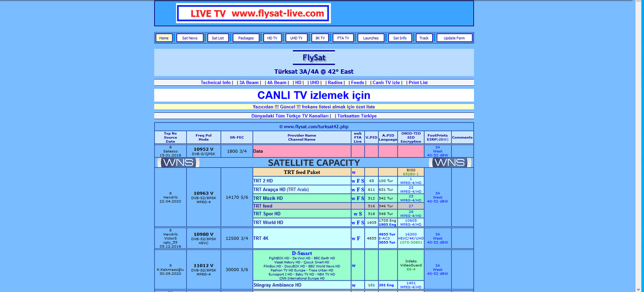
Task: Select the 10952 V frequency cell
Action: pos(204,151)
